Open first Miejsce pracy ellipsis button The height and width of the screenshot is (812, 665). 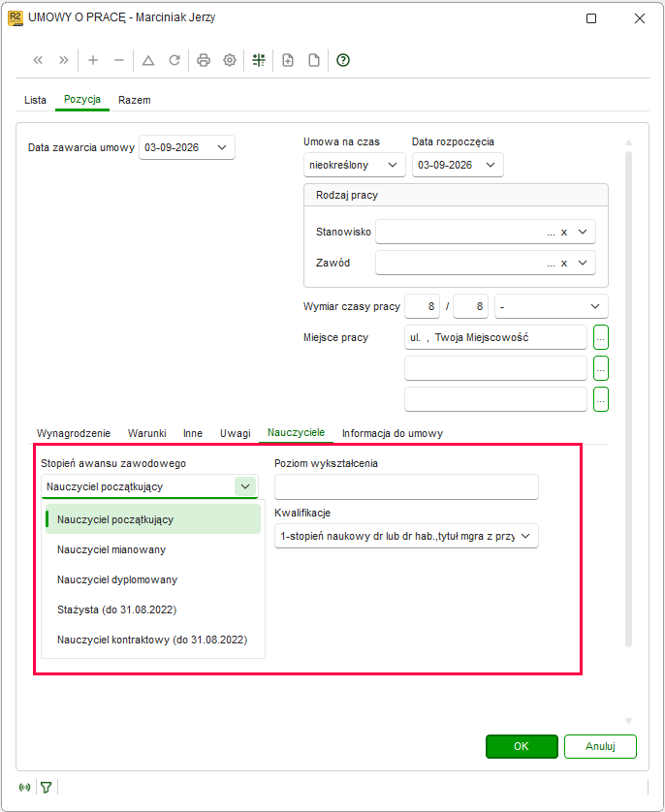(600, 337)
